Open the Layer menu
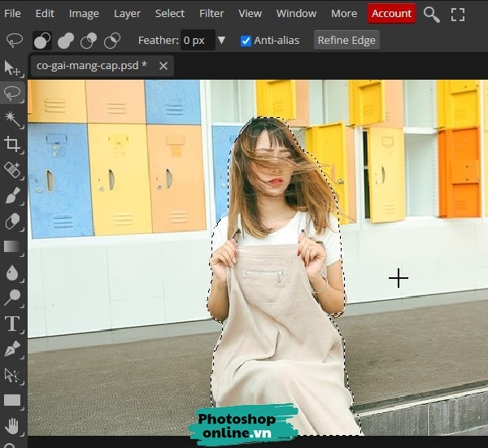This screenshot has width=488, height=448. (x=127, y=14)
